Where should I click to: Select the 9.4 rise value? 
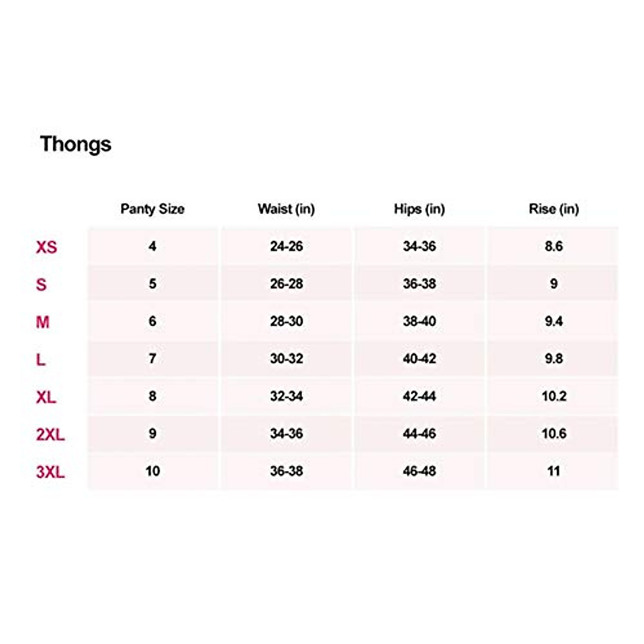point(553,321)
